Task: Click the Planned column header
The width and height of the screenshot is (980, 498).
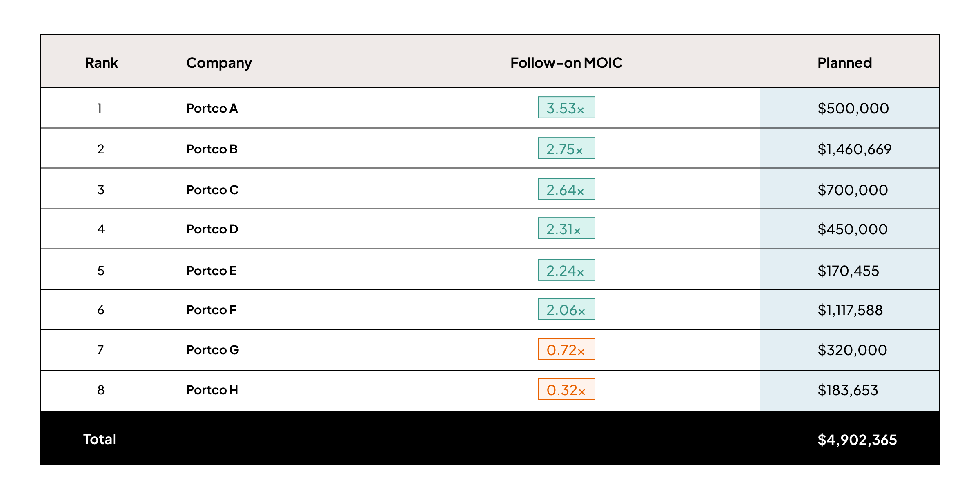Action: tap(844, 63)
